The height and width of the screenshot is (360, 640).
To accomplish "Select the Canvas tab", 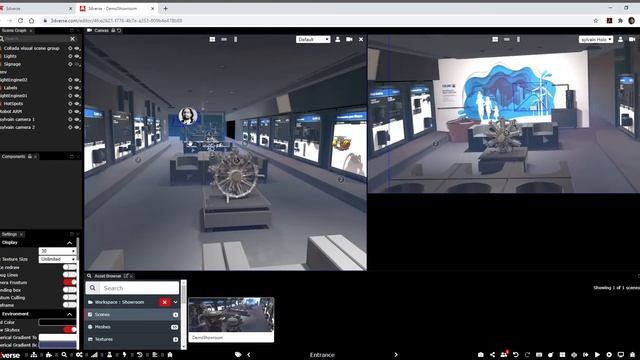I will click(101, 31).
